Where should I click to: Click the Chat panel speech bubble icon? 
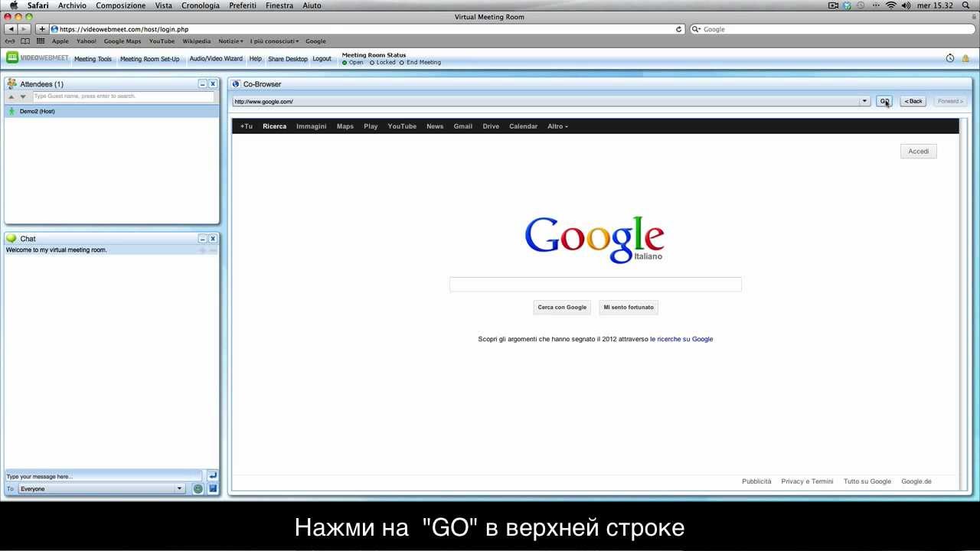(11, 238)
